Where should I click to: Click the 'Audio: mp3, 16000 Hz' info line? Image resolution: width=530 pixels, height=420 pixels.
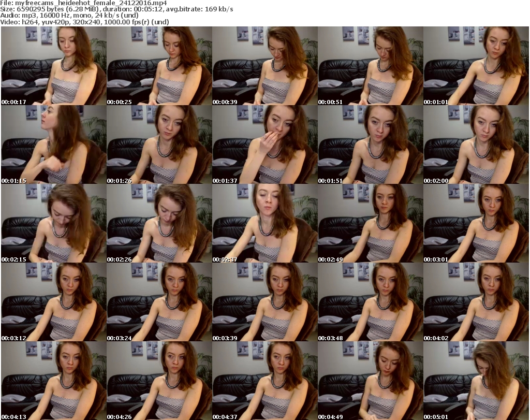coord(69,16)
